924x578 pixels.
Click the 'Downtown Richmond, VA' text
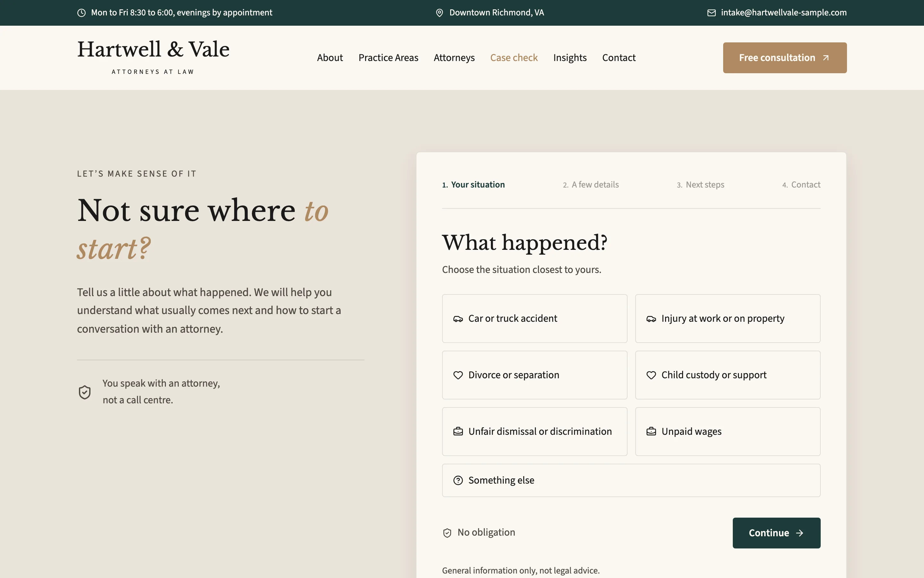[496, 13]
